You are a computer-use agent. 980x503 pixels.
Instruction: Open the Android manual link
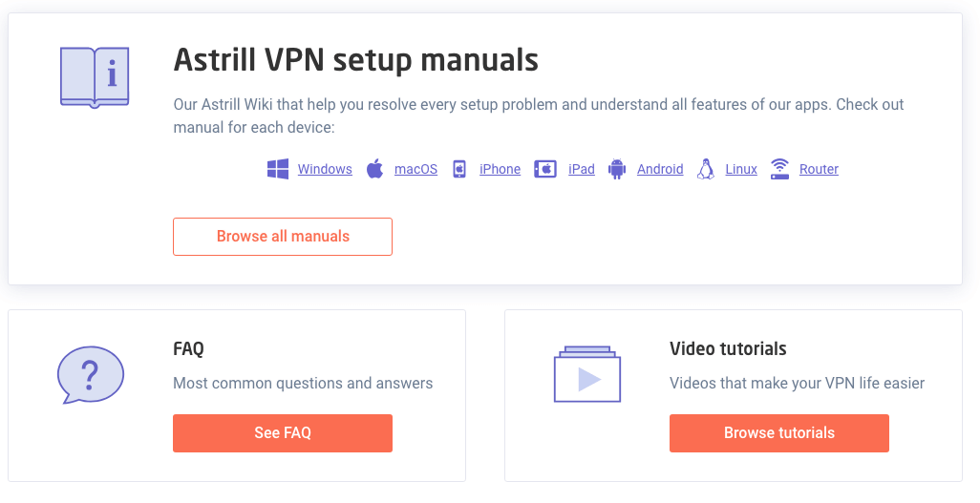point(660,169)
